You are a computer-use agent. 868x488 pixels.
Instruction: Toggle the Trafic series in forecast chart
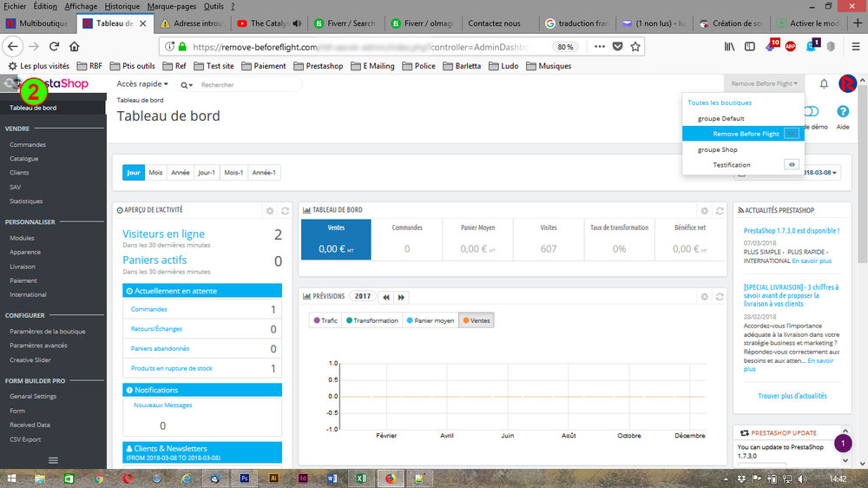pos(325,320)
